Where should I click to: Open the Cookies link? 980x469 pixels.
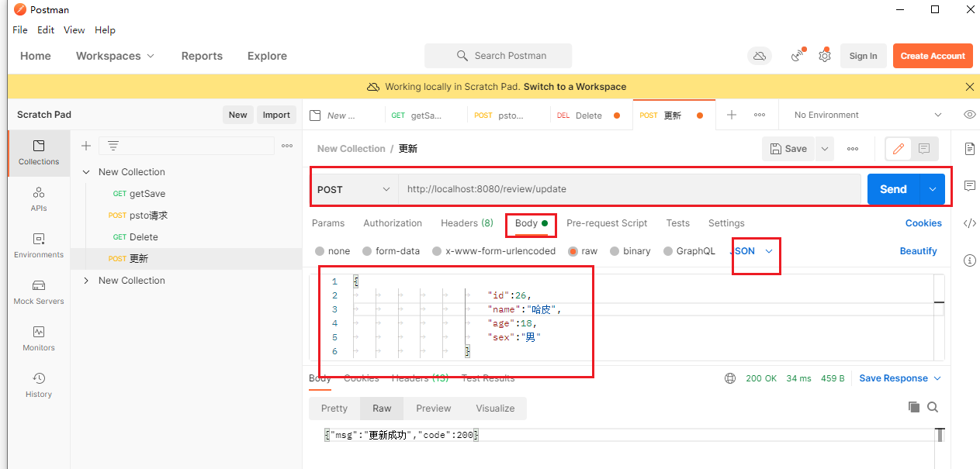tap(923, 223)
